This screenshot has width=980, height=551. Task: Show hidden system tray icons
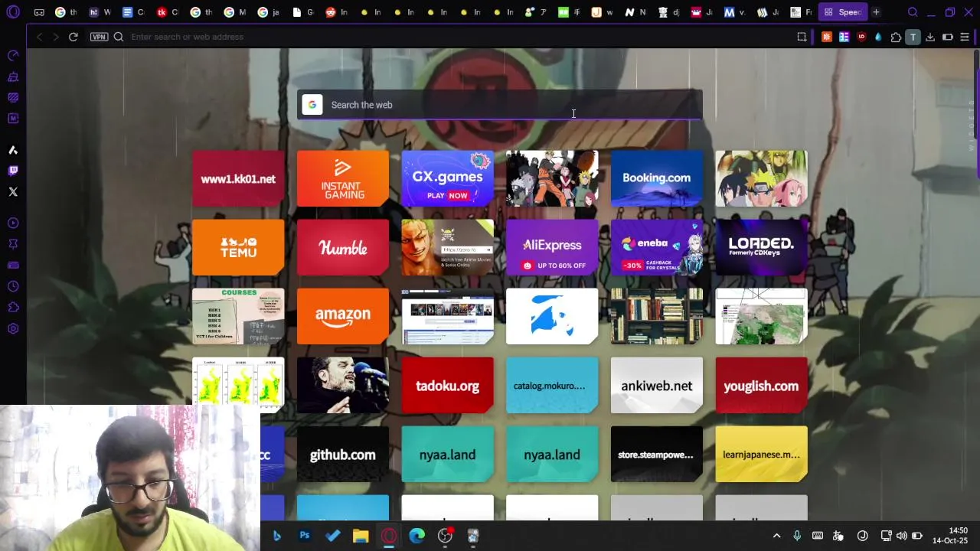[x=776, y=536]
